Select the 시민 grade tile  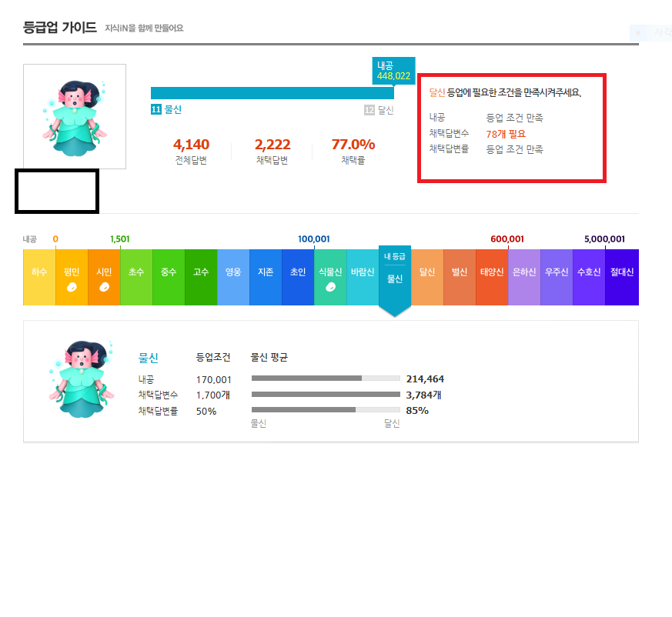104,277
